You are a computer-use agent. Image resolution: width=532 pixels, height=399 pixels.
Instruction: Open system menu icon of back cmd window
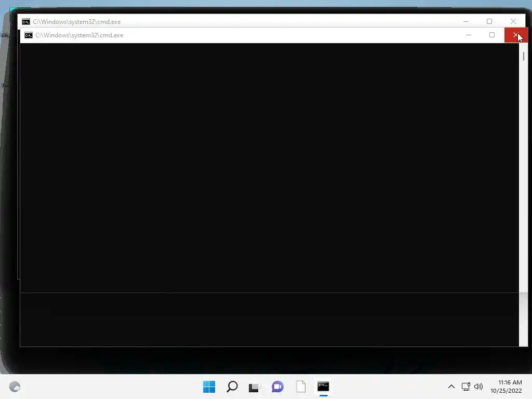pos(26,22)
